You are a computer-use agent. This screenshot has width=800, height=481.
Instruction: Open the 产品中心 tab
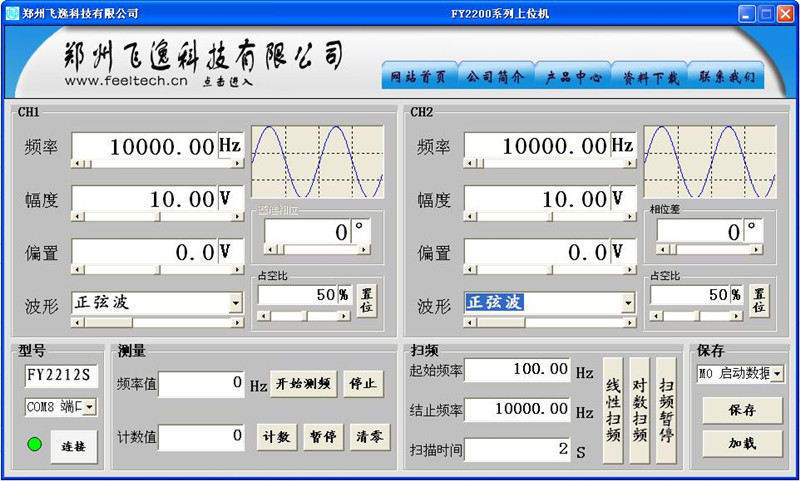click(x=572, y=77)
